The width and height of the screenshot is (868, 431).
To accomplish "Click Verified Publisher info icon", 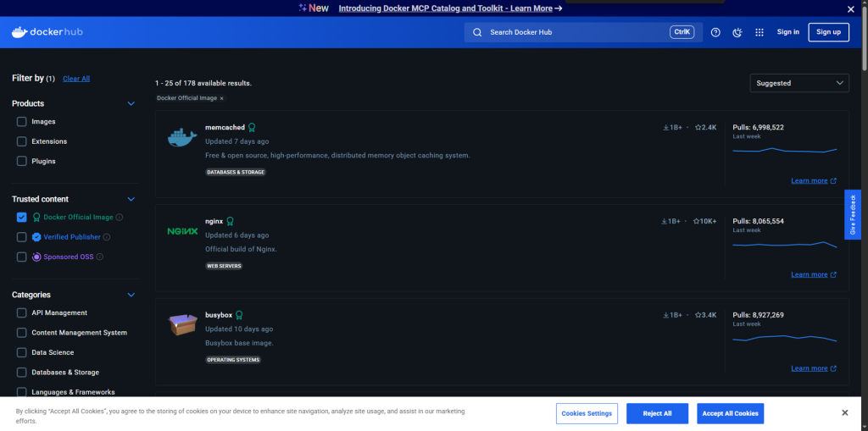I will (x=107, y=237).
